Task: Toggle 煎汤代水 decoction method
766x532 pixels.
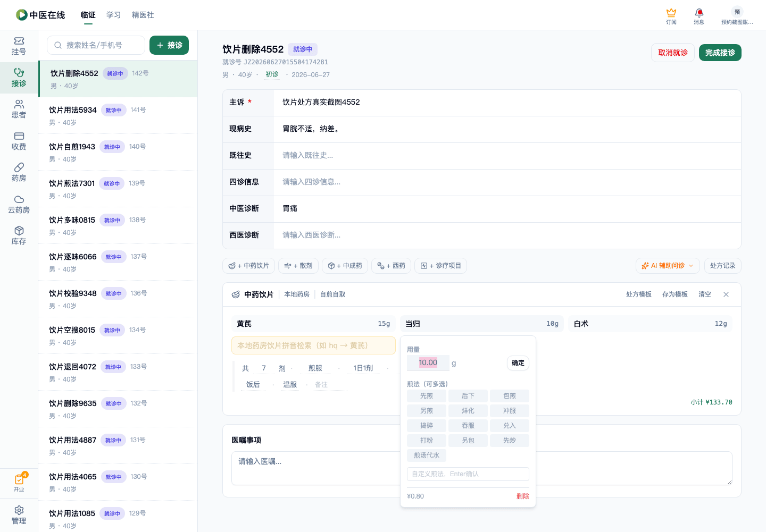Action: [427, 455]
